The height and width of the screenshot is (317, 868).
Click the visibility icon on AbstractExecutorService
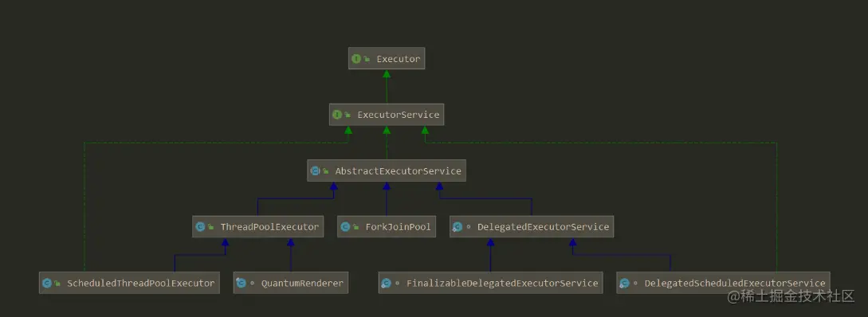[325, 171]
